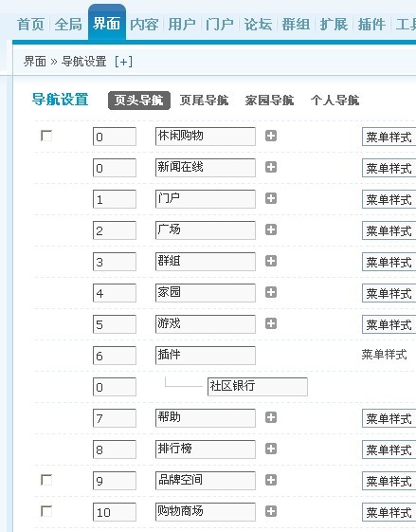
Task: Click 菜单样式 button in 群组 row
Action: coord(389,262)
